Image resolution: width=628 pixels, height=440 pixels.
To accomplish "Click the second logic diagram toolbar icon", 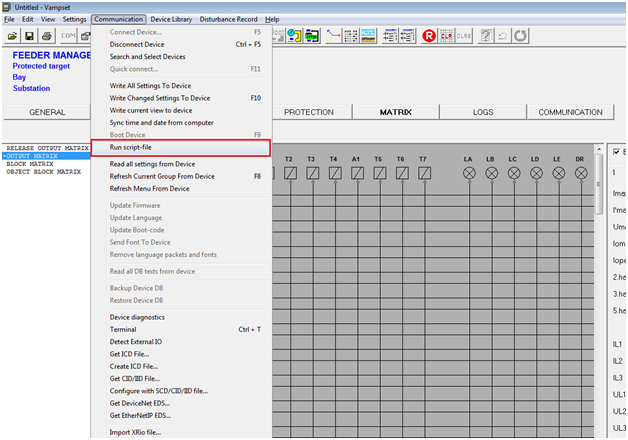I will (407, 36).
